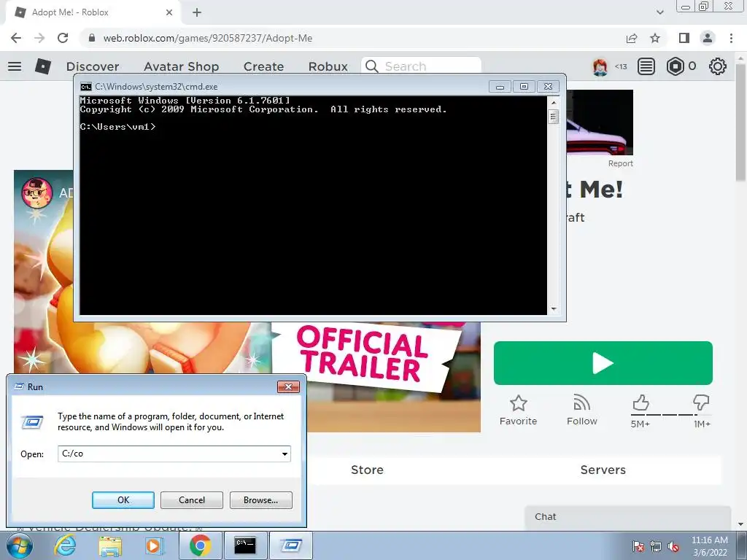This screenshot has height=560, width=747.
Task: Open the Roblox notifications list icon
Action: pyautogui.click(x=646, y=66)
